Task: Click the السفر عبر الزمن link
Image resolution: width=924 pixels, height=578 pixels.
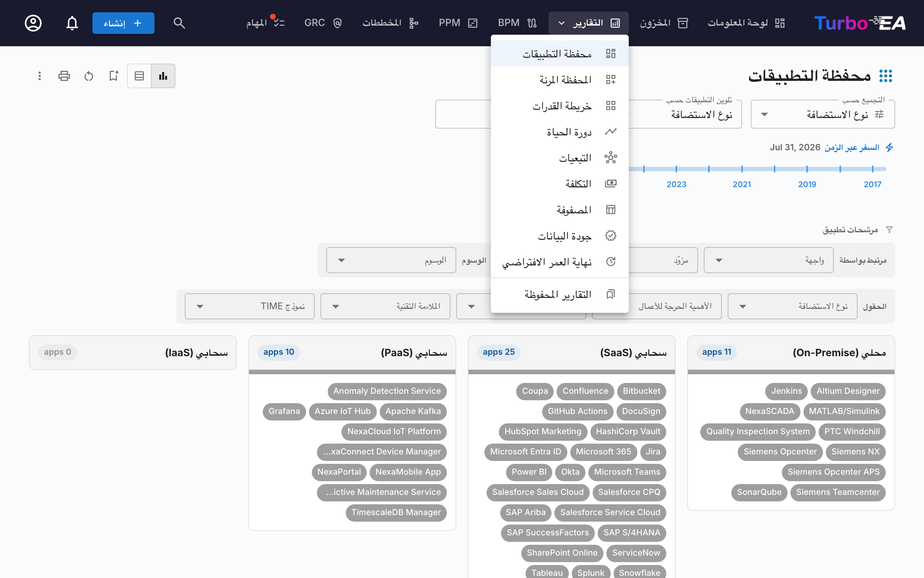Action: [x=851, y=147]
